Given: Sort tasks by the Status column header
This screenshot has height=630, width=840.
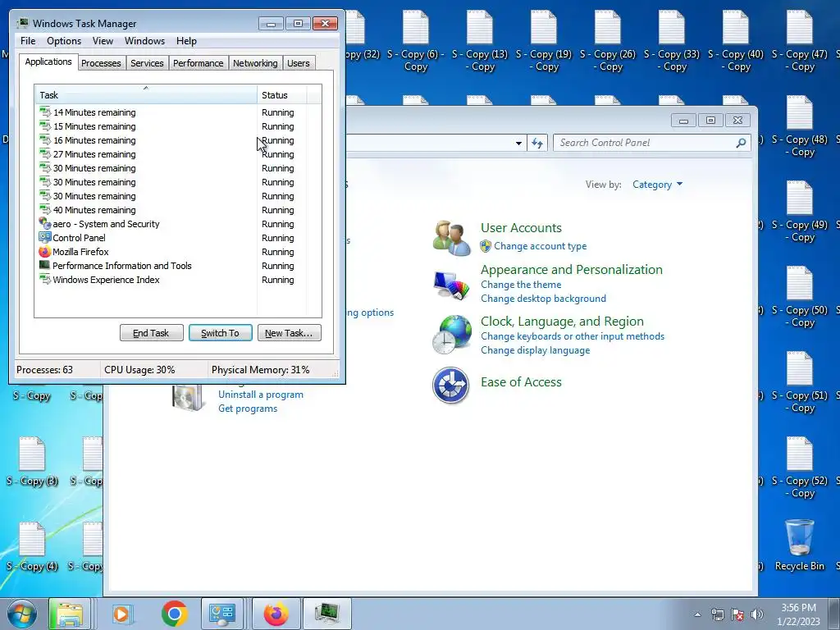Looking at the screenshot, I should (282, 95).
